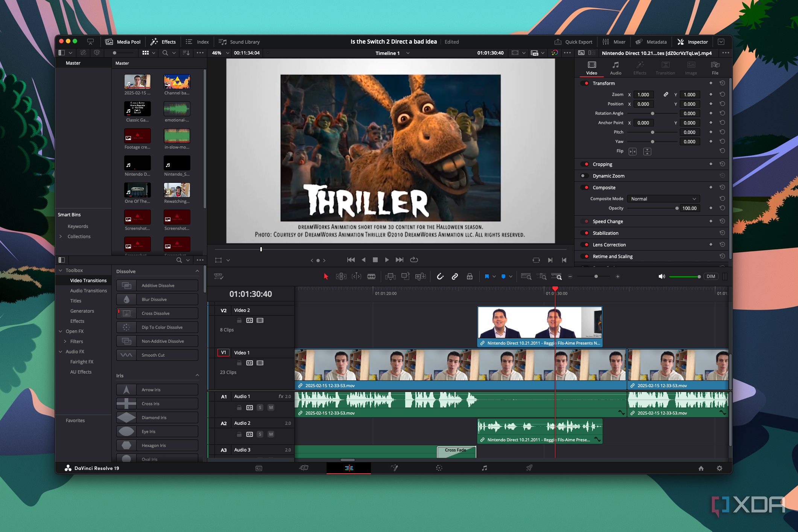Toggle the Position Lock padlock icon
This screenshot has width=798, height=532.
pyautogui.click(x=470, y=277)
